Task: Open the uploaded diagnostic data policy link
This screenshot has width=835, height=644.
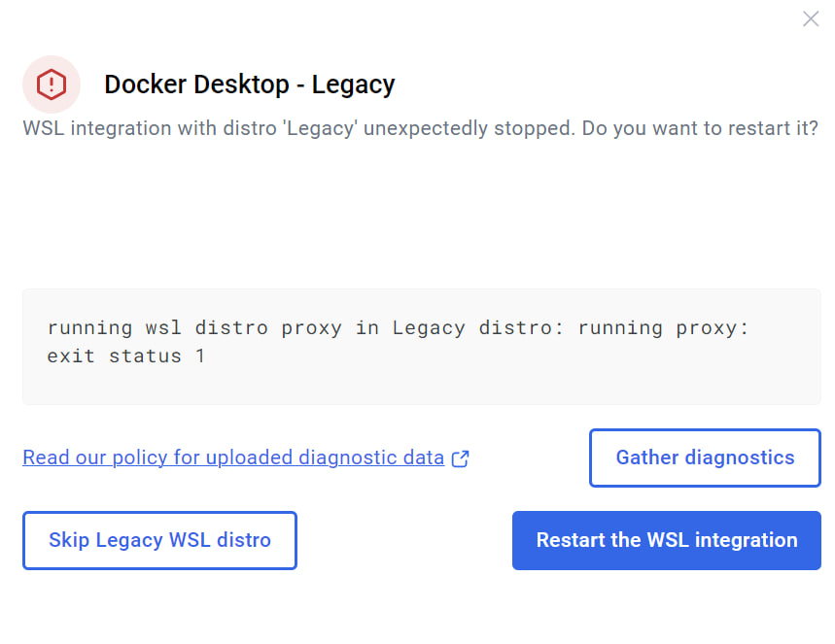Action: click(233, 458)
